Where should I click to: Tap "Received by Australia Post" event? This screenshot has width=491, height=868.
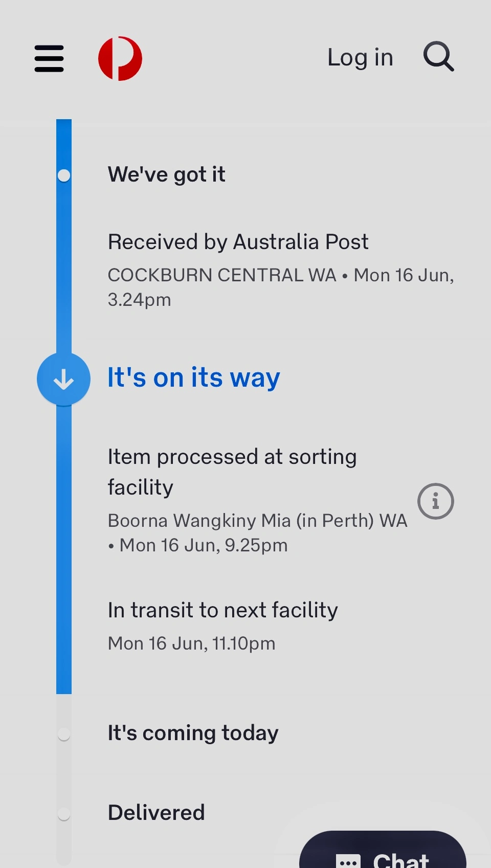(238, 242)
